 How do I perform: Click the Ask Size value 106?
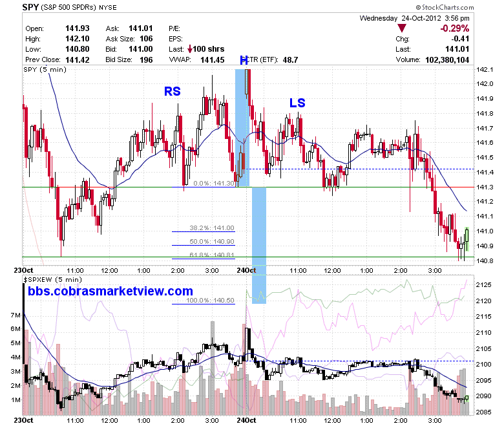point(146,39)
